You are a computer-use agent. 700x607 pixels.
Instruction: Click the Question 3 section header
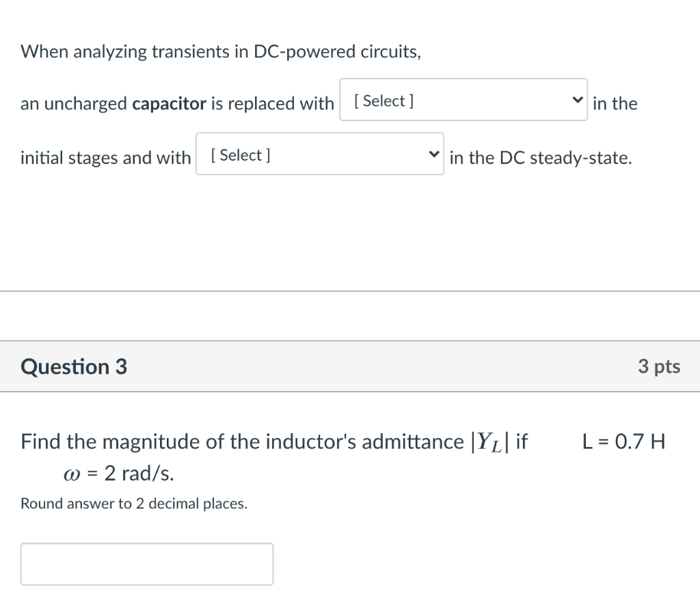[x=73, y=366]
